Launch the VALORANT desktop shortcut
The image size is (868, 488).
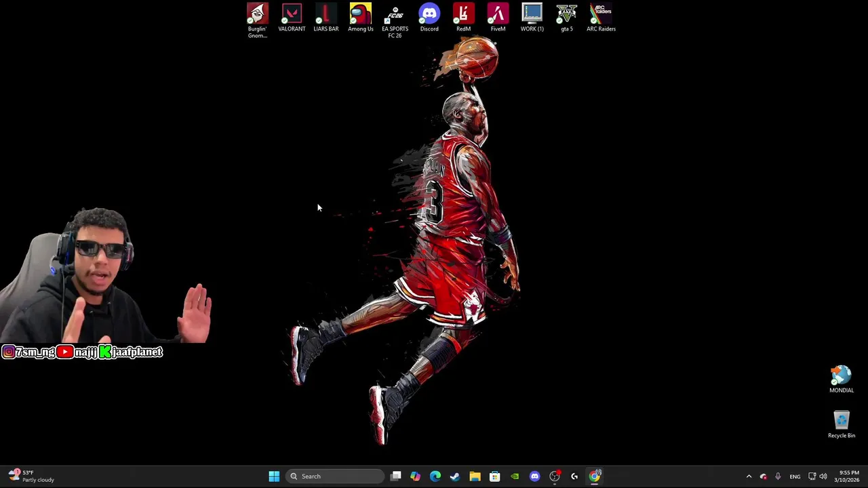pos(292,18)
